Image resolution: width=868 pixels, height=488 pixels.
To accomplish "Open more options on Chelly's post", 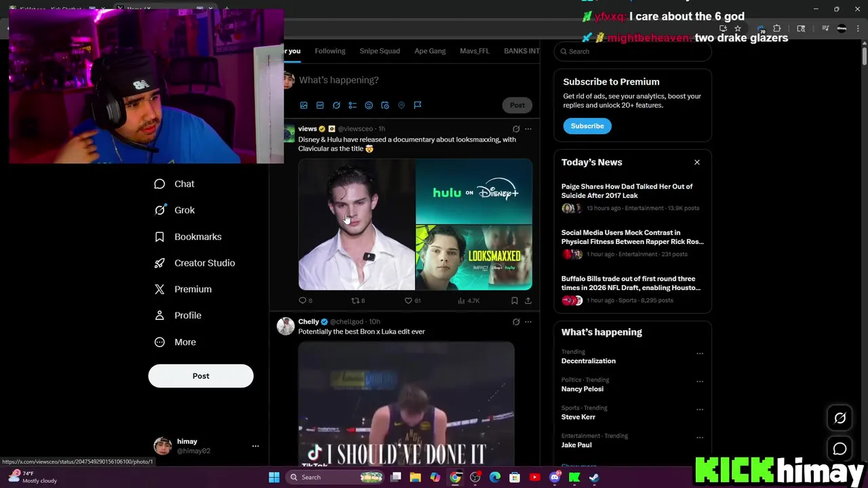I will (x=528, y=322).
